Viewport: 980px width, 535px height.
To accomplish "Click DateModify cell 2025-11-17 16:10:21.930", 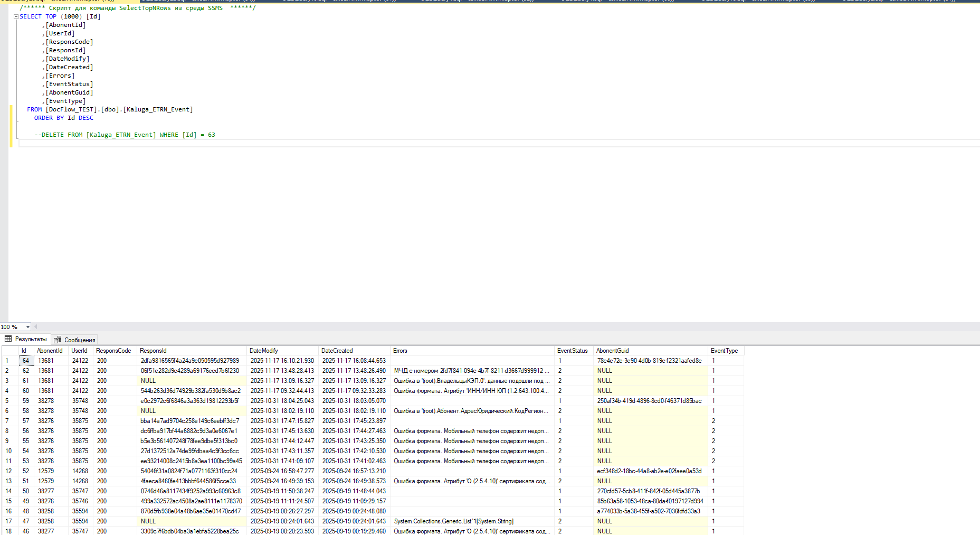I will (283, 361).
